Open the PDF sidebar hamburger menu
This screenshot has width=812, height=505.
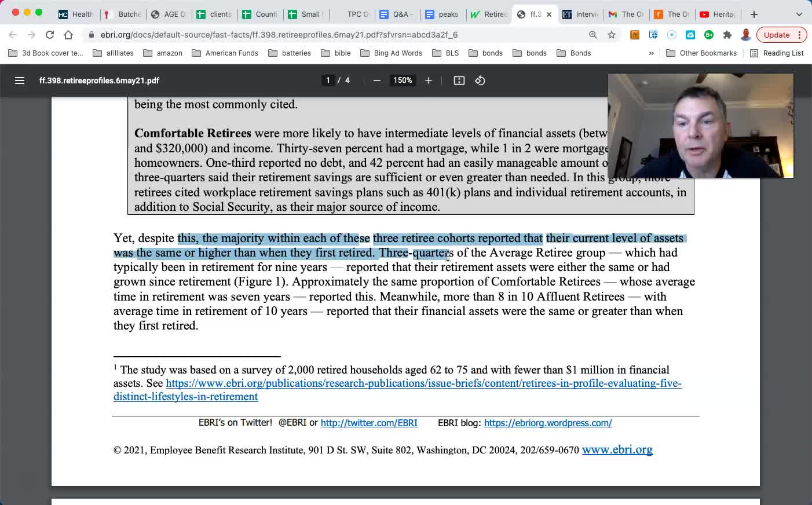(x=20, y=80)
